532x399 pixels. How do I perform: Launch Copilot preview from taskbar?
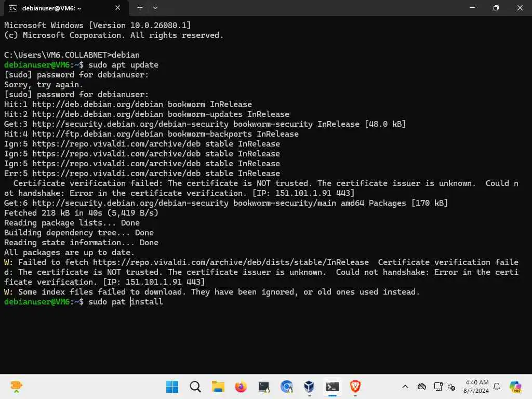pyautogui.click(x=515, y=387)
